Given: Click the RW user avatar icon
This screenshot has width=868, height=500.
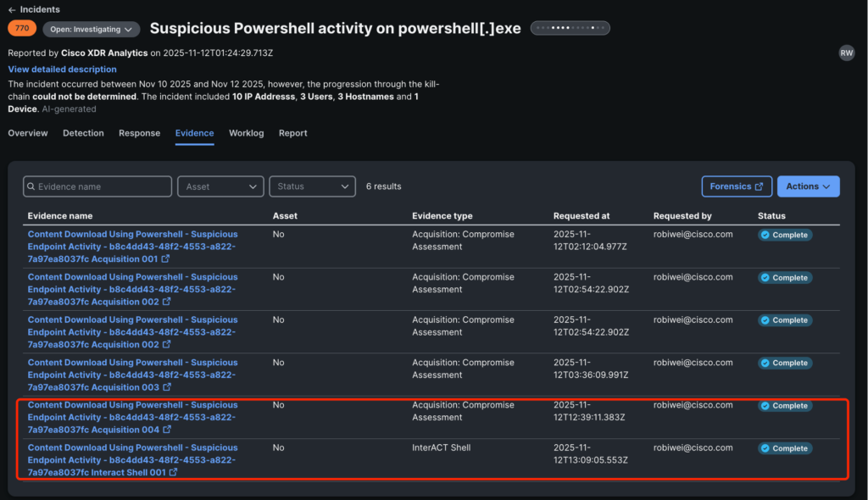Looking at the screenshot, I should [846, 53].
